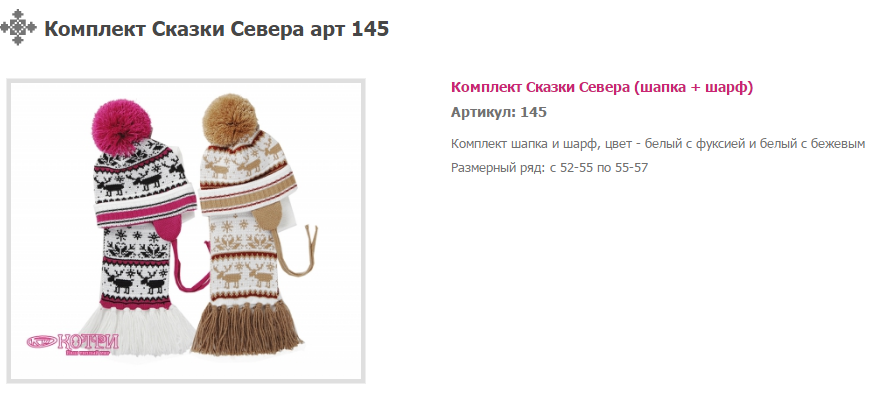Viewport: 879px width, 411px height.
Task: Open the product photo of hat and scarf sets
Action: (x=186, y=231)
